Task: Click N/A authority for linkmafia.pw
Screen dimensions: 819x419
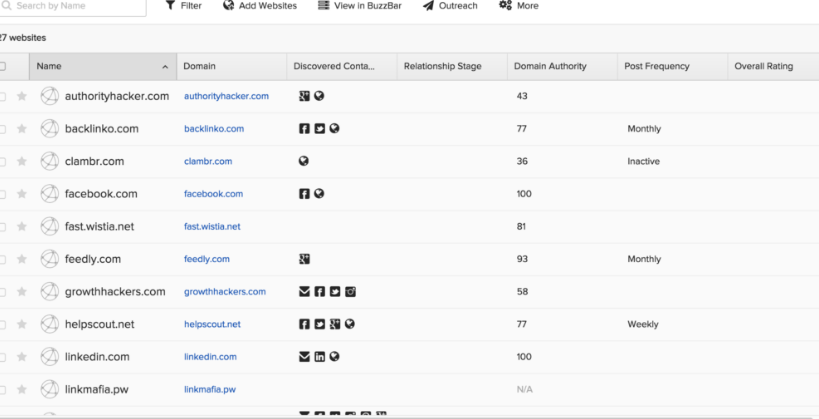Action: [x=524, y=389]
